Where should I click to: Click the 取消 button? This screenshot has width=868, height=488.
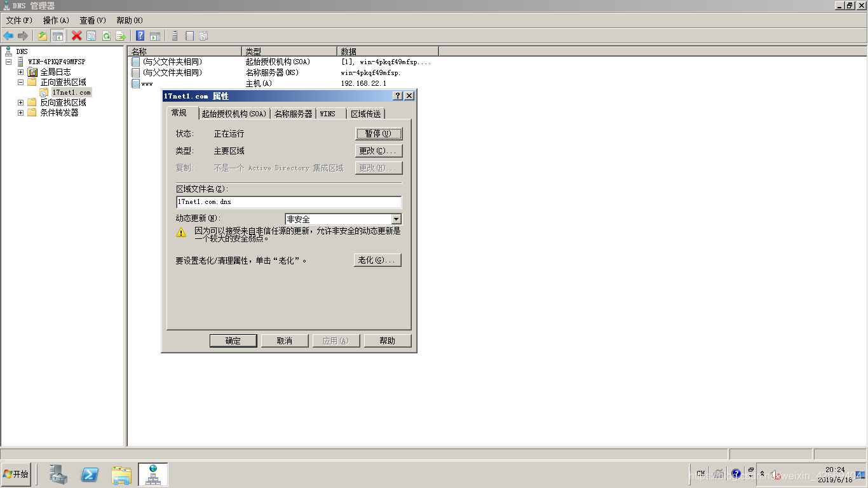tap(285, 341)
